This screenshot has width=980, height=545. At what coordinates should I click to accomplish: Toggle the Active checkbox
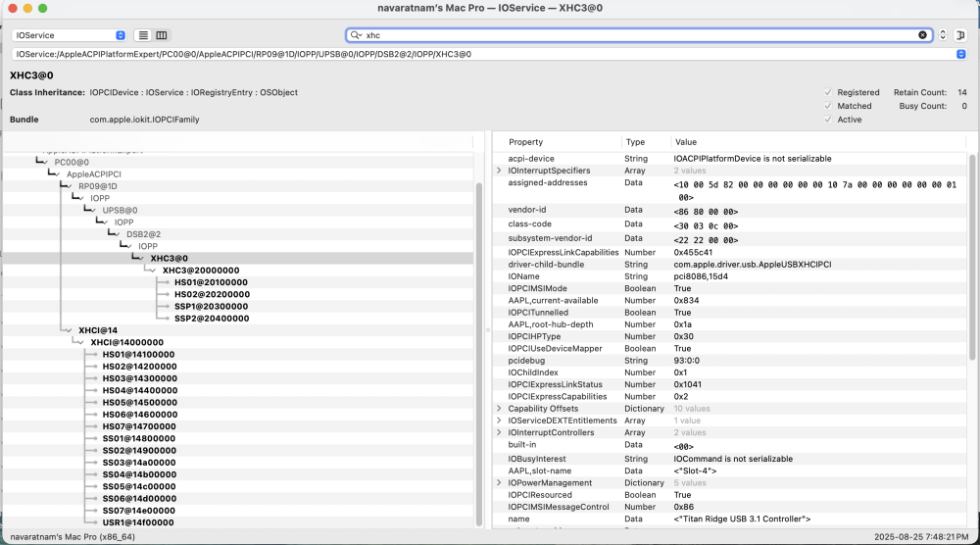click(828, 120)
